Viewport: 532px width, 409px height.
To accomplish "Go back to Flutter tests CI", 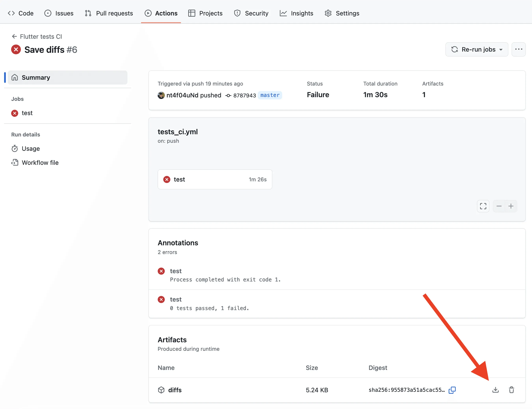I will click(37, 36).
